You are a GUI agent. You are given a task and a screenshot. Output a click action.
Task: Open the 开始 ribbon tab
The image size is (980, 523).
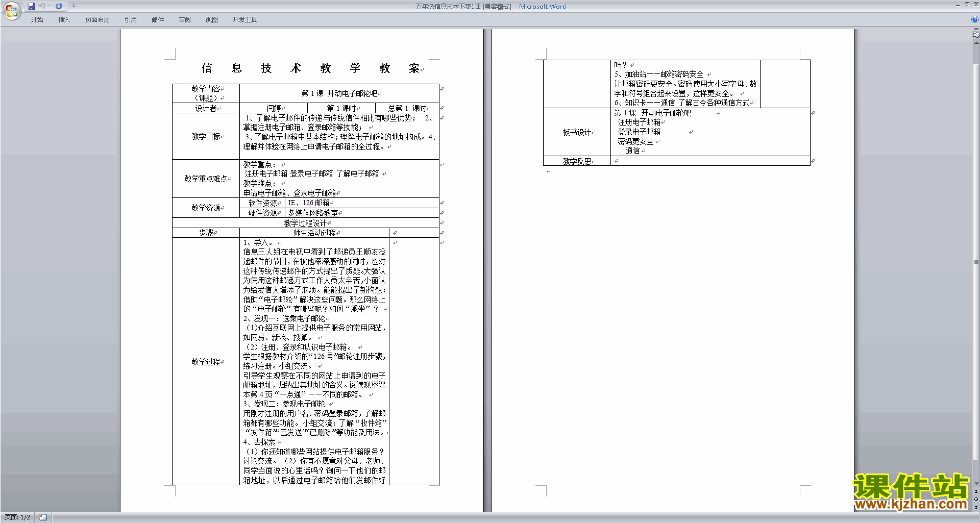pos(37,20)
